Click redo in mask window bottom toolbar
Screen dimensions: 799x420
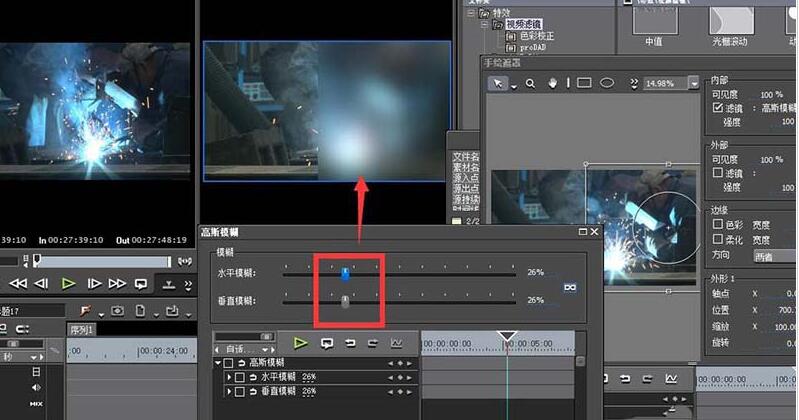pyautogui.click(x=647, y=379)
